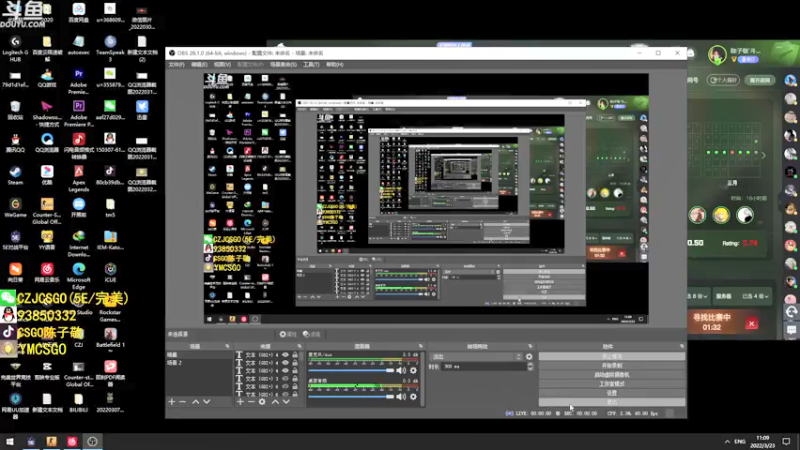The width and height of the screenshot is (800, 450).
Task: Open the 编辑(E) menu
Action: tap(199, 65)
